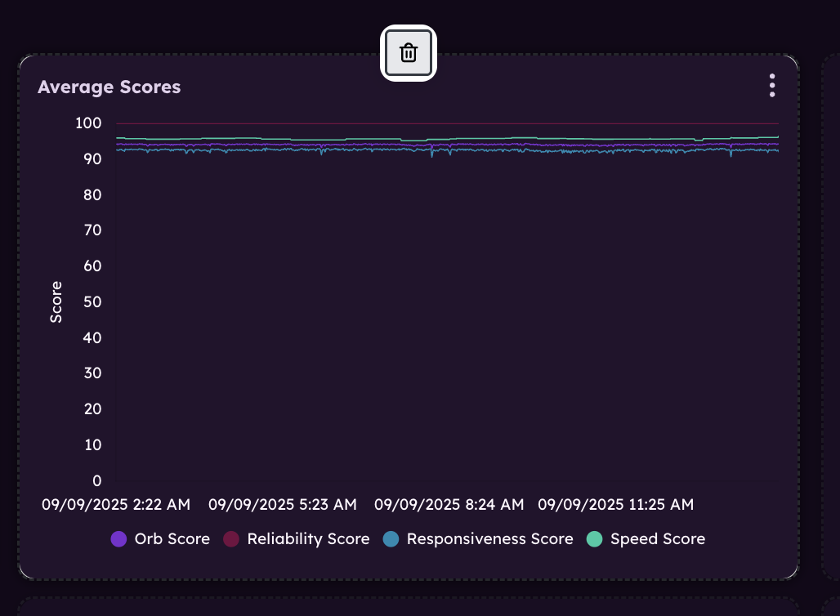The height and width of the screenshot is (616, 840).
Task: Click the green Speed Score legend dot
Action: [x=595, y=539]
